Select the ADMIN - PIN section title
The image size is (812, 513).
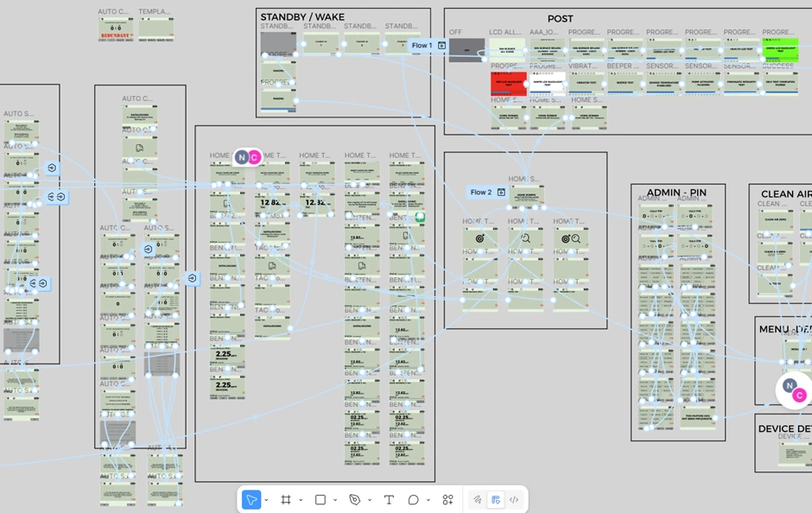coord(676,193)
